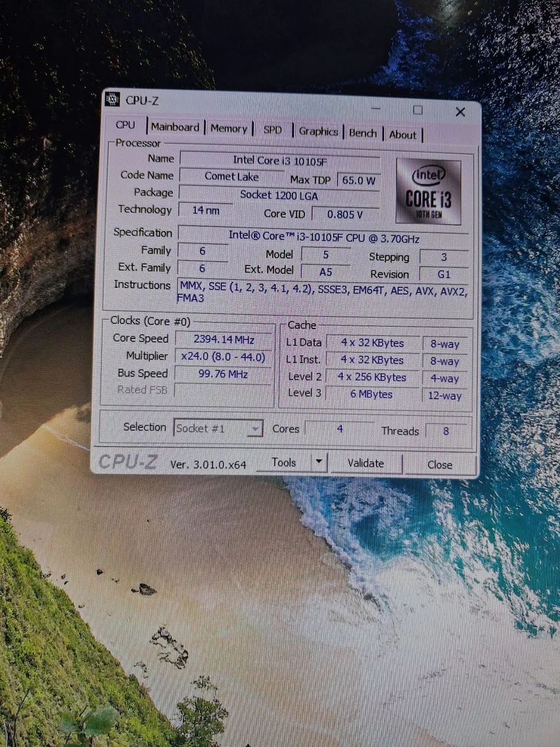The image size is (560, 747).
Task: Click the Bus Speed value 99.76 MHz
Action: pos(223,373)
